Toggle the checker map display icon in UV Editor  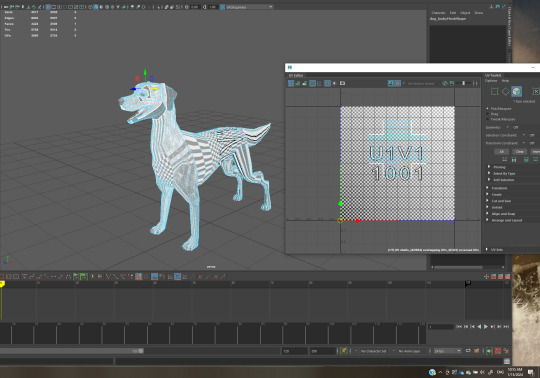pyautogui.click(x=397, y=83)
